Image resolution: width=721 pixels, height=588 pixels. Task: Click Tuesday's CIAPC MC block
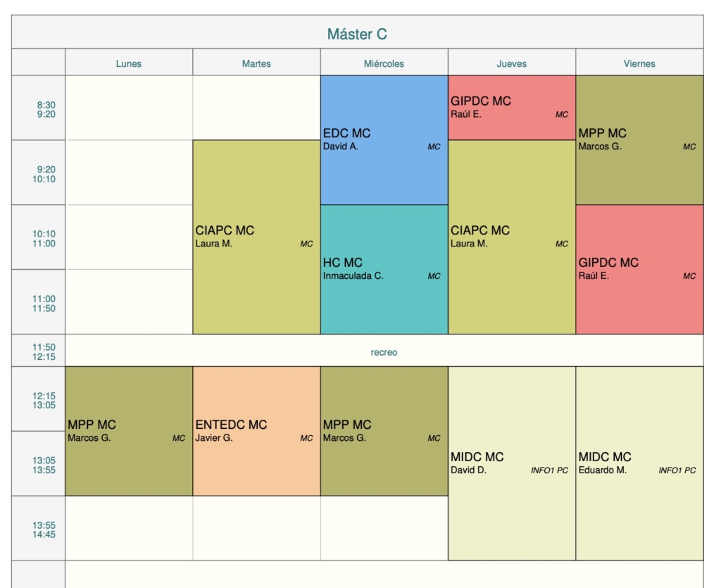(256, 237)
